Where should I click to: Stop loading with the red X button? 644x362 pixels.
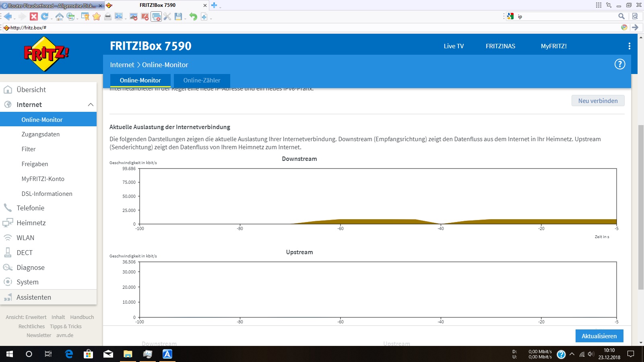click(34, 16)
